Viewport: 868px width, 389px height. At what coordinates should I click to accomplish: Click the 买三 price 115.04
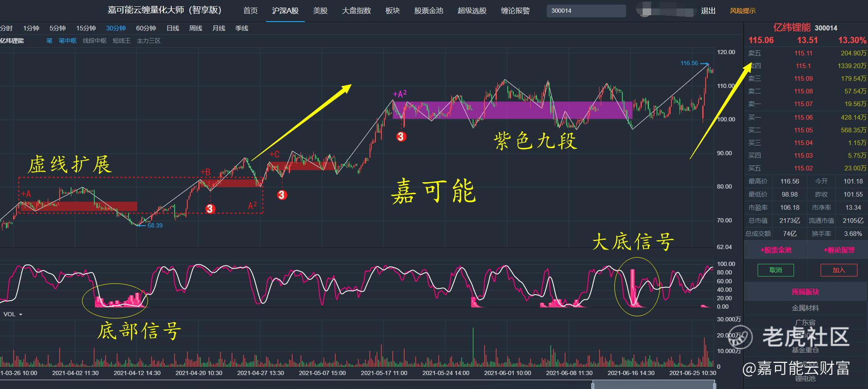click(803, 143)
